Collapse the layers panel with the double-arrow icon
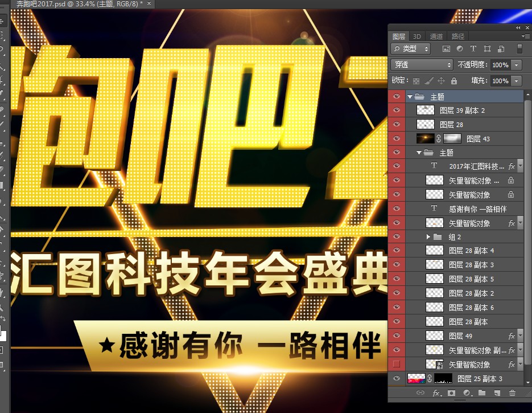532x413 pixels. tap(518, 27)
